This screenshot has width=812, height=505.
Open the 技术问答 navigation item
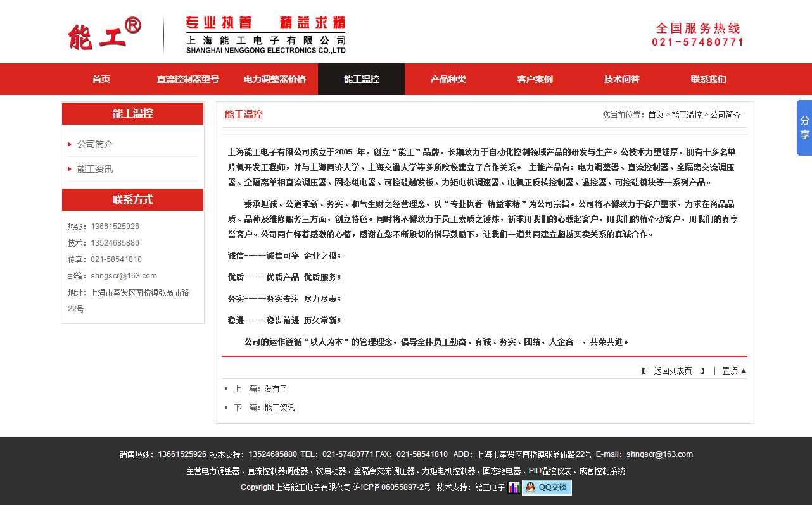tap(621, 79)
